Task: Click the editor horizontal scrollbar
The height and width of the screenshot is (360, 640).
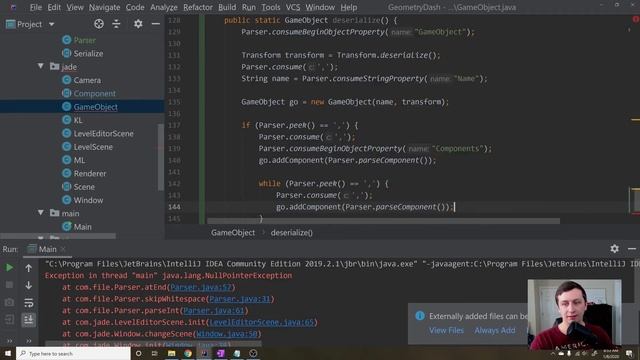Action: point(383,221)
